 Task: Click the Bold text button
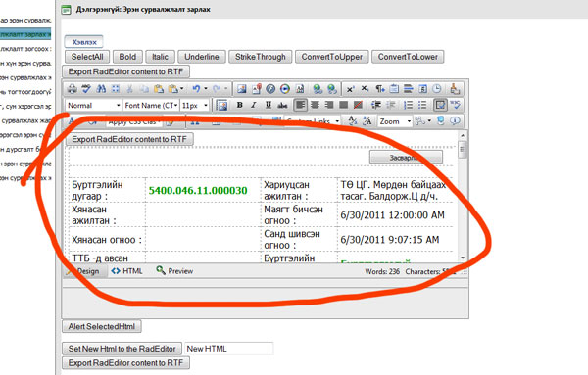(x=127, y=57)
